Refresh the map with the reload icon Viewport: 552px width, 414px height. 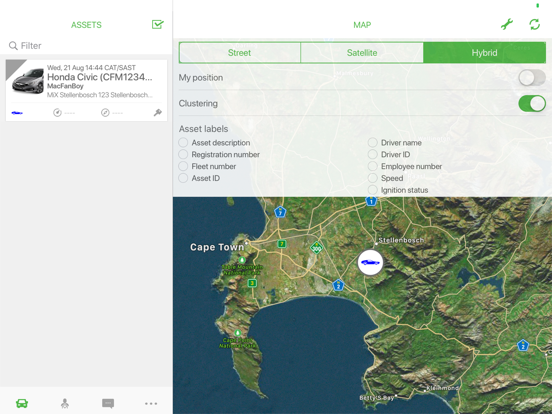coord(534,24)
